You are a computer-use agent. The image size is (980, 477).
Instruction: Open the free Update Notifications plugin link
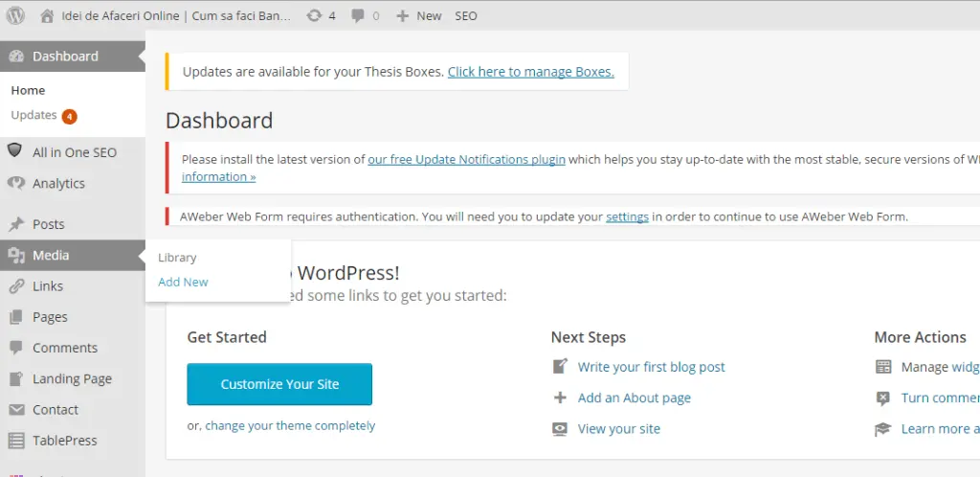point(466,159)
